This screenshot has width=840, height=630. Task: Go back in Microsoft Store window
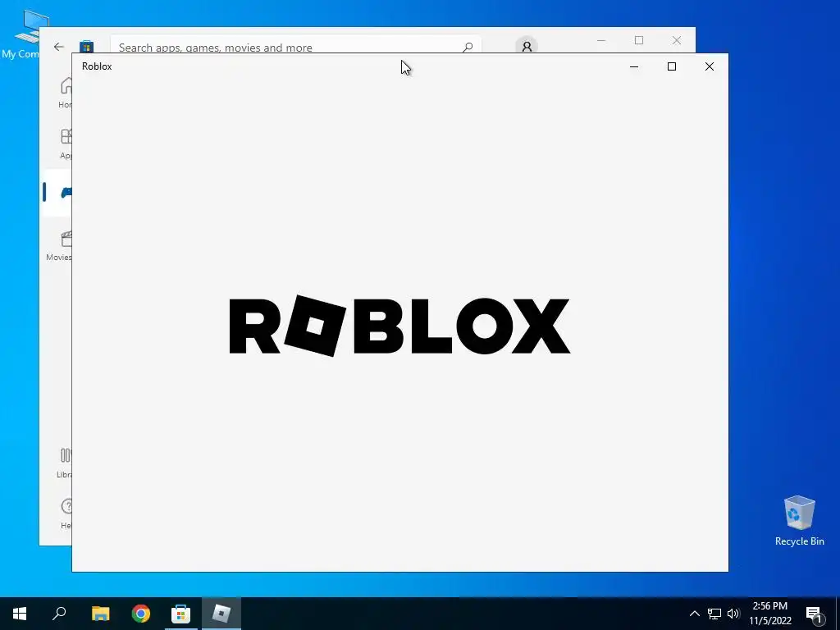coord(59,47)
